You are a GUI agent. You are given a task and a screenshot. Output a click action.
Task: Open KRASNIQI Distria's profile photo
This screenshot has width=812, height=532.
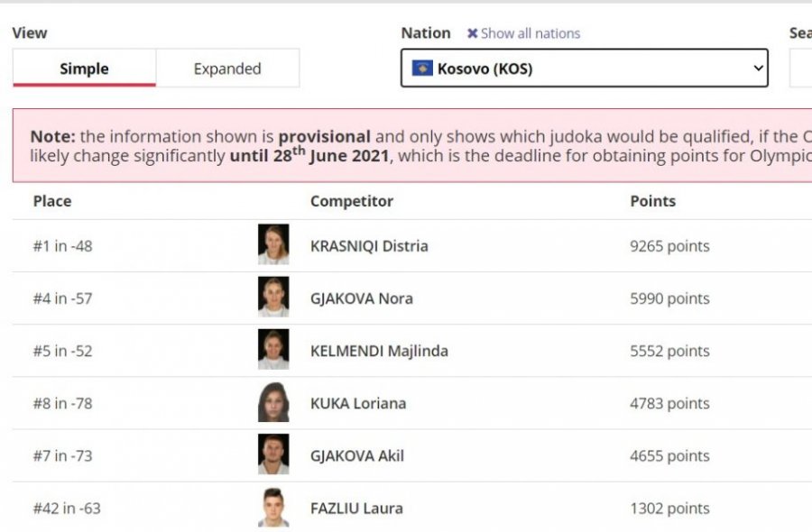273,244
